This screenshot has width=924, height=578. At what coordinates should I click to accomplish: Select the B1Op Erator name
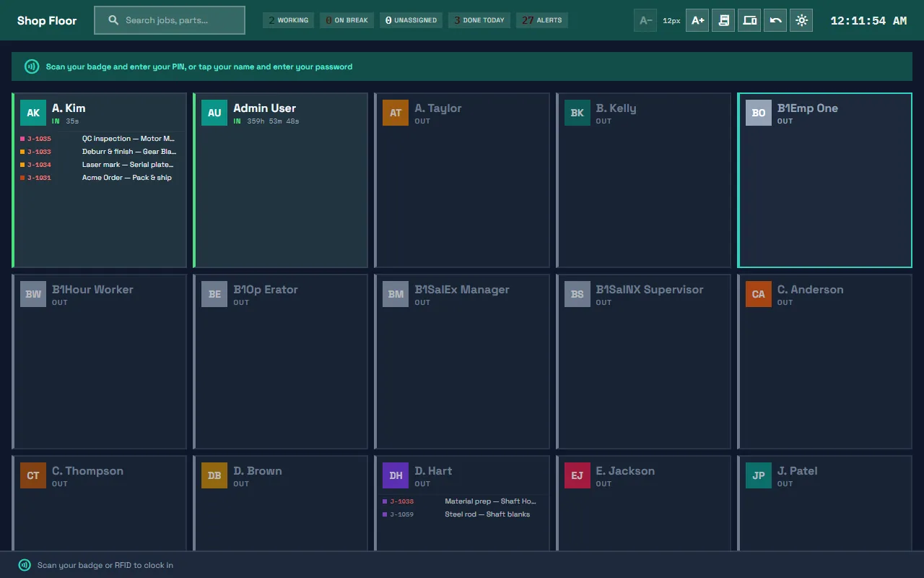[x=265, y=290]
